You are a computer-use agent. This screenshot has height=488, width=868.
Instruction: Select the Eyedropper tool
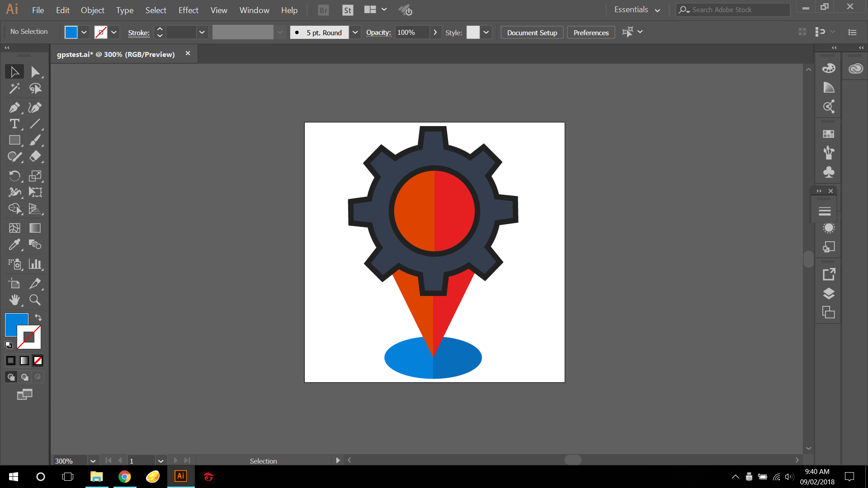coord(14,244)
